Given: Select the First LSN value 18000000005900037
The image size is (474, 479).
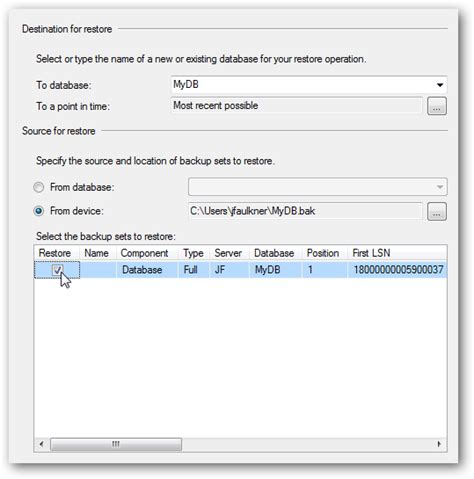Looking at the screenshot, I should coord(397,270).
